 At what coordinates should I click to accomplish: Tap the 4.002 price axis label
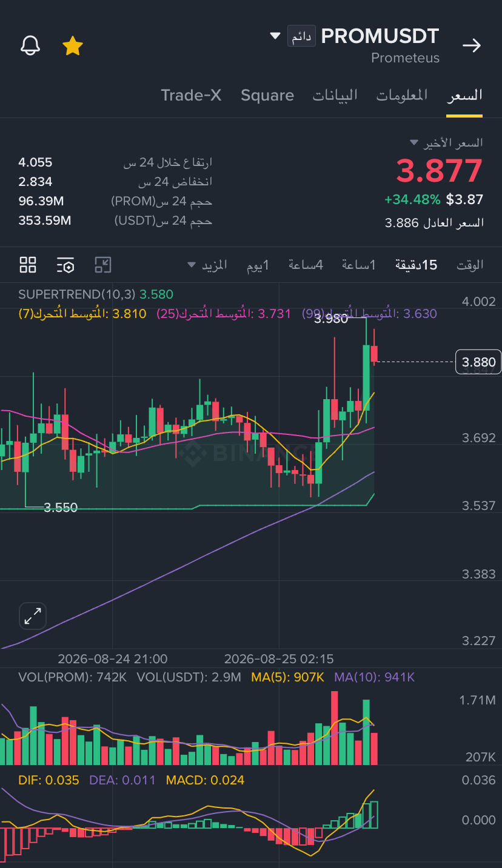(478, 302)
